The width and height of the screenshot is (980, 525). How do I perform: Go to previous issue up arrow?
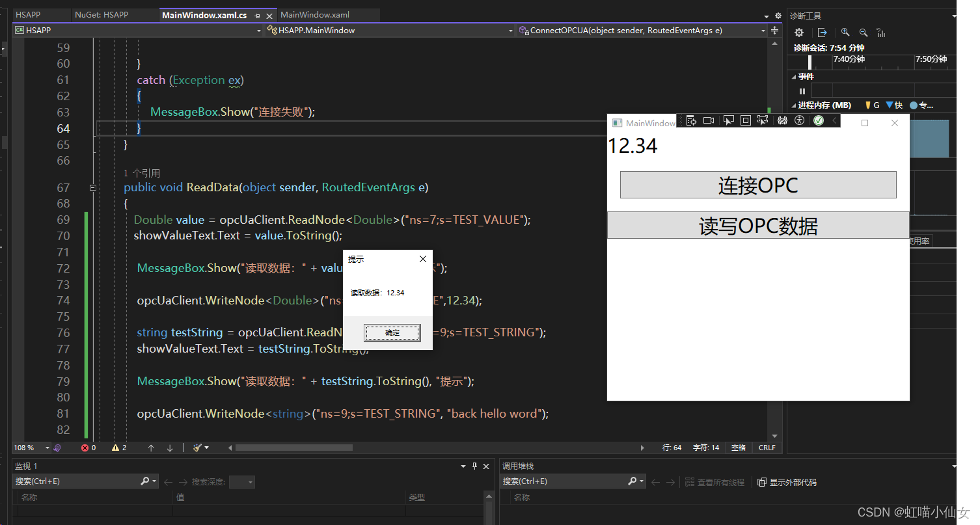click(x=151, y=448)
